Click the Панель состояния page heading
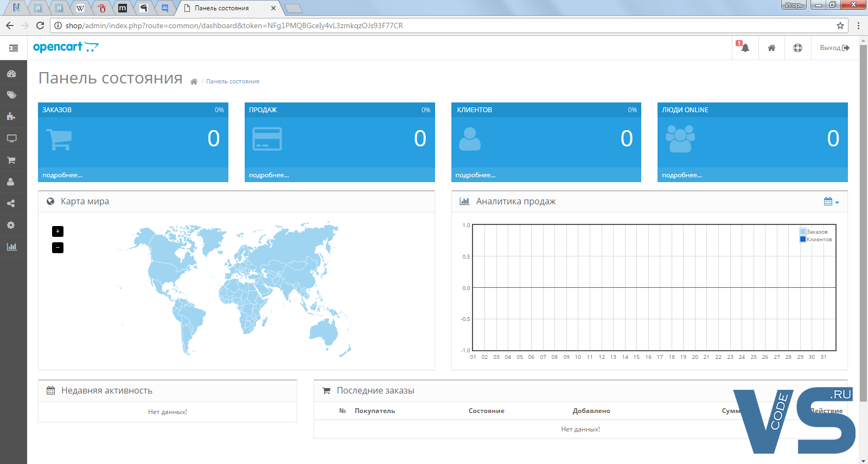This screenshot has width=868, height=464. coord(111,78)
